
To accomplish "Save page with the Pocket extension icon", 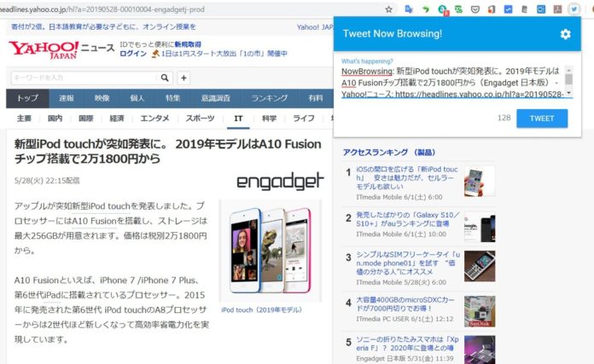I will (x=475, y=9).
